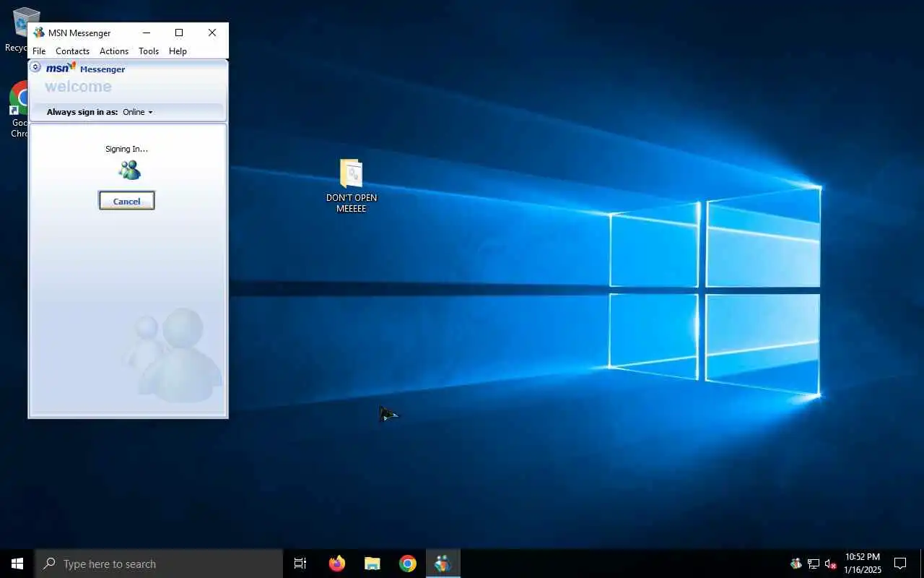Open the Windows Start menu
This screenshot has width=924, height=578.
[17, 564]
